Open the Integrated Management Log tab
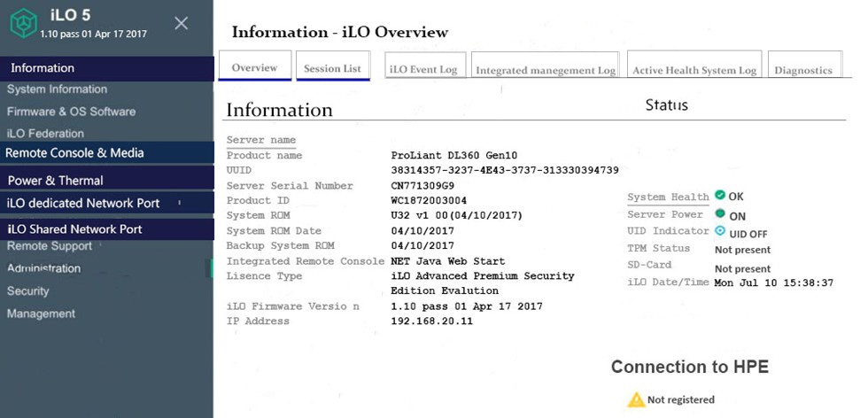 (546, 65)
